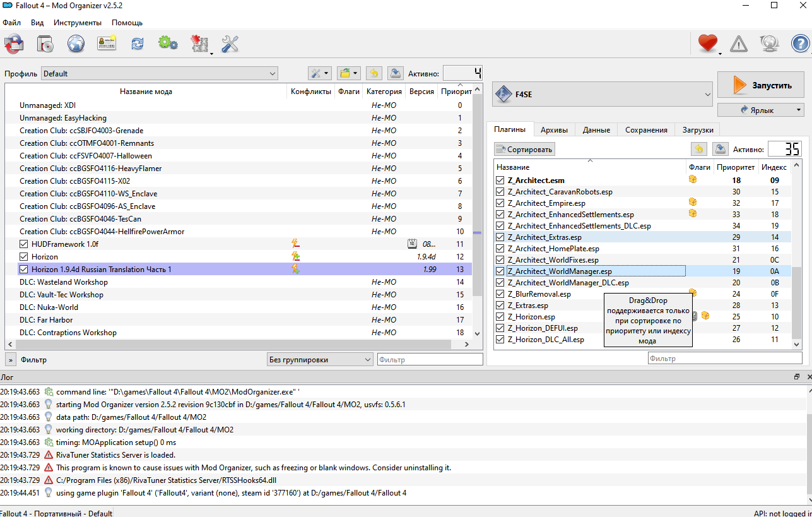Open the Без группировки grouping dropdown

pyautogui.click(x=321, y=360)
